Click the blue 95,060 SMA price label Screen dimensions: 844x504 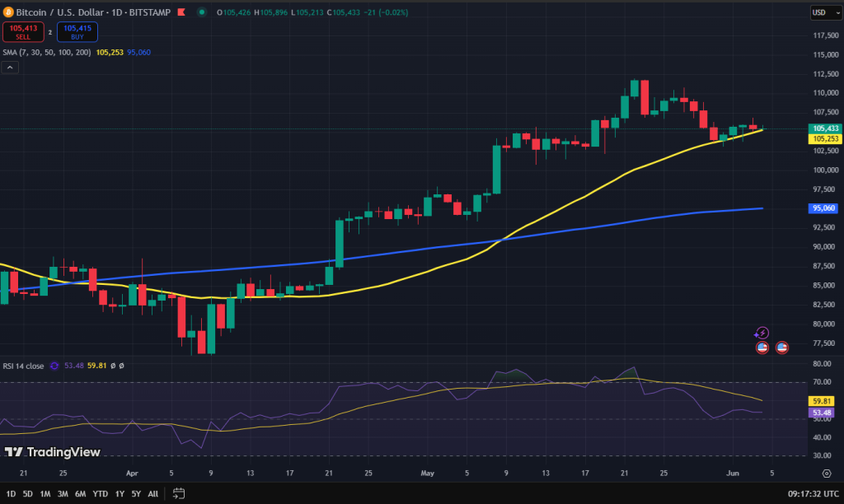pos(823,208)
